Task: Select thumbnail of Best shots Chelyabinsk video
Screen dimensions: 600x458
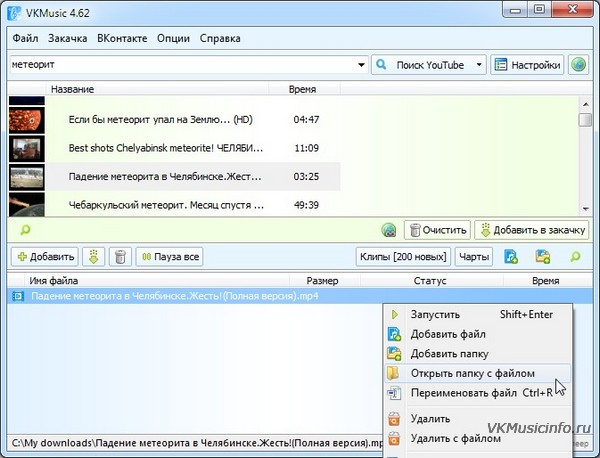Action: [27, 148]
